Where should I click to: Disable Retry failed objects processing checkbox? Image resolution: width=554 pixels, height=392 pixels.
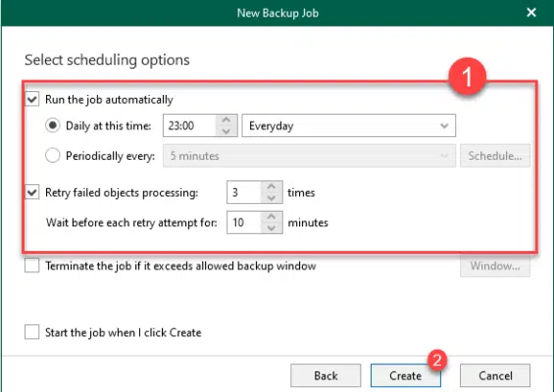pos(32,192)
